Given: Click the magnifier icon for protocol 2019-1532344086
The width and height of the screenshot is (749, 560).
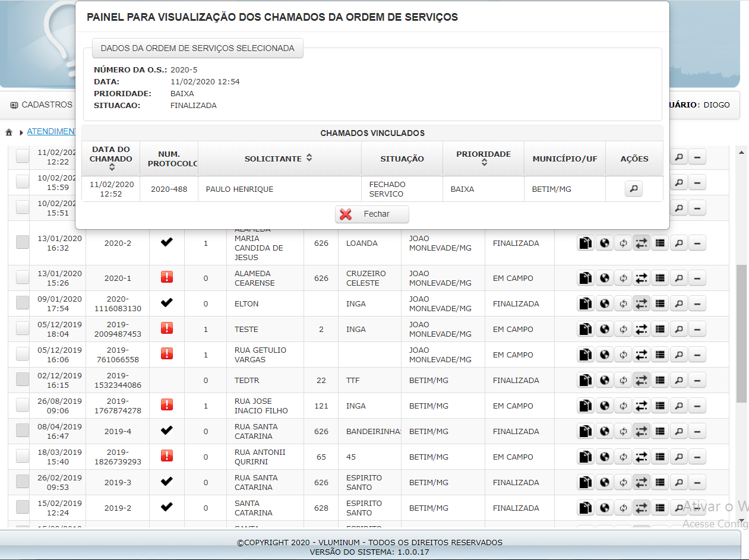Looking at the screenshot, I should [678, 380].
